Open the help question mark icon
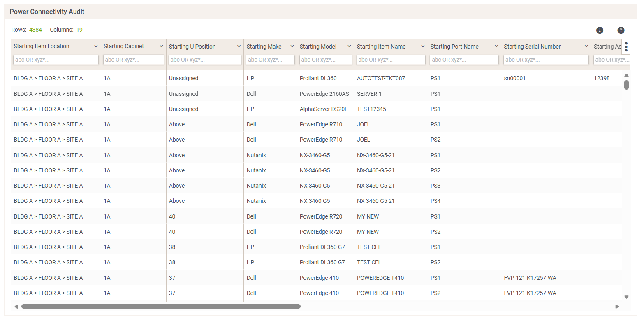 [621, 30]
